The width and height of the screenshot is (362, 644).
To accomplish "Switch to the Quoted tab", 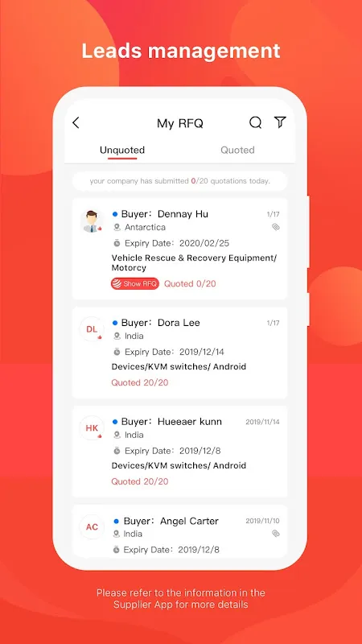I will click(x=237, y=150).
